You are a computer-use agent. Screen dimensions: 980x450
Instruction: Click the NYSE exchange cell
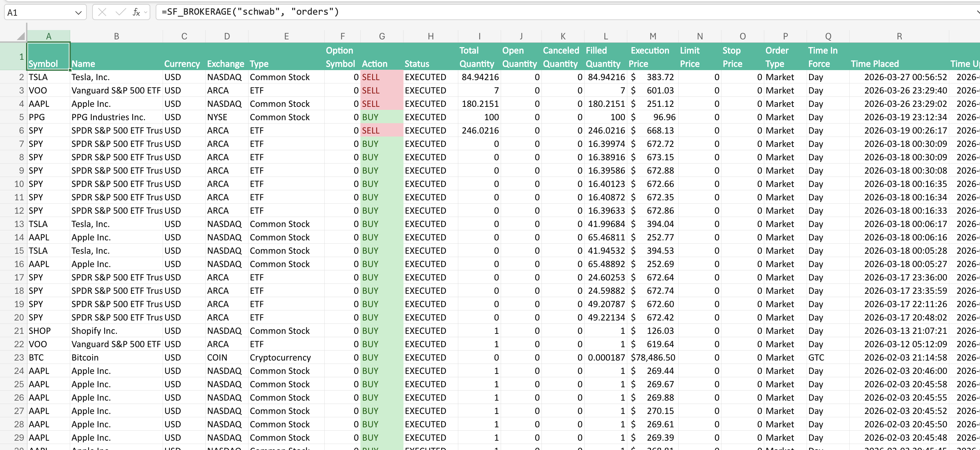pyautogui.click(x=227, y=117)
